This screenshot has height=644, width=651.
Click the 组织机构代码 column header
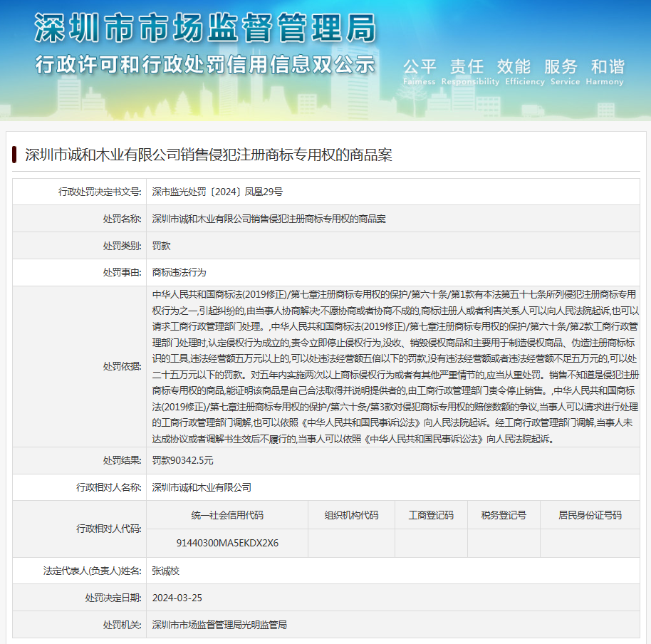click(351, 515)
